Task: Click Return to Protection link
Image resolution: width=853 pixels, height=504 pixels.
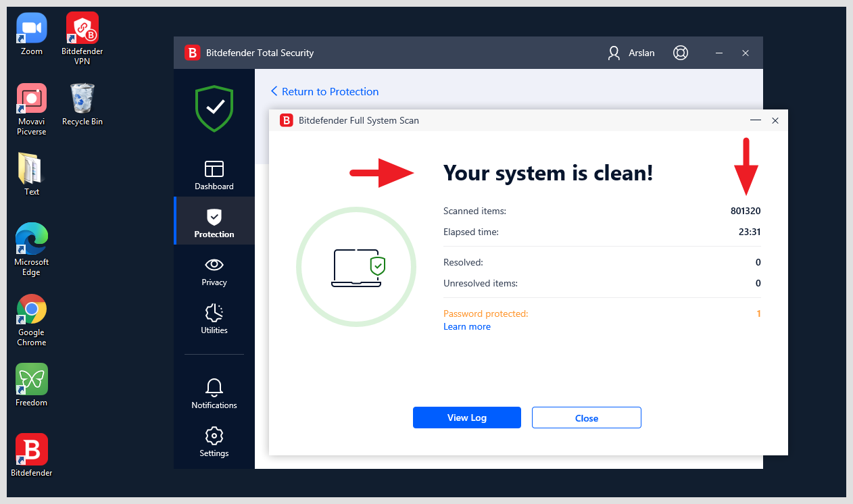Action: 324,91
